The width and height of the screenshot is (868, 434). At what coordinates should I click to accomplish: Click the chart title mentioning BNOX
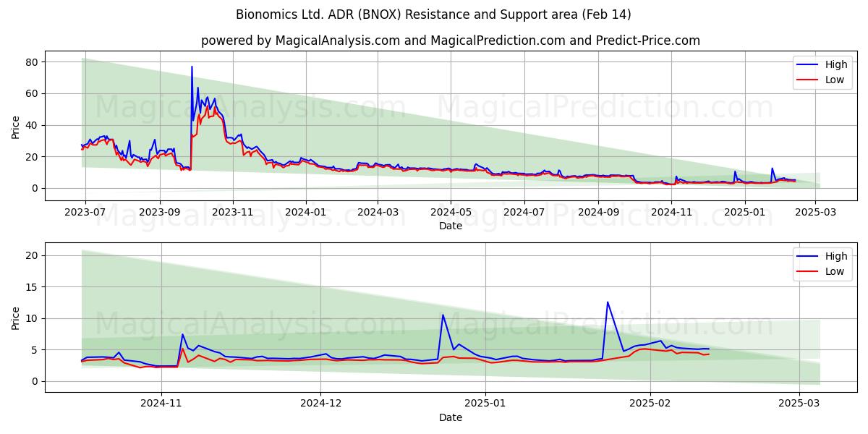433,14
